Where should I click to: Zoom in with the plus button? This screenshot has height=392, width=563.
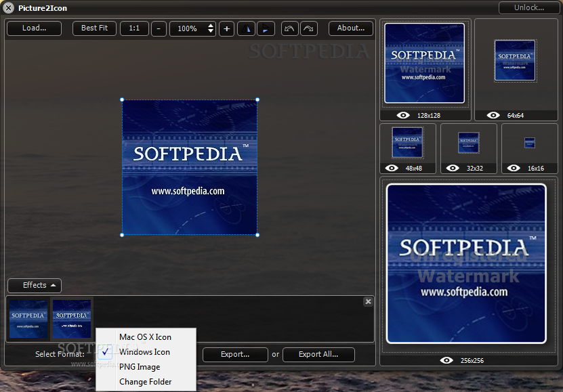pyautogui.click(x=226, y=28)
